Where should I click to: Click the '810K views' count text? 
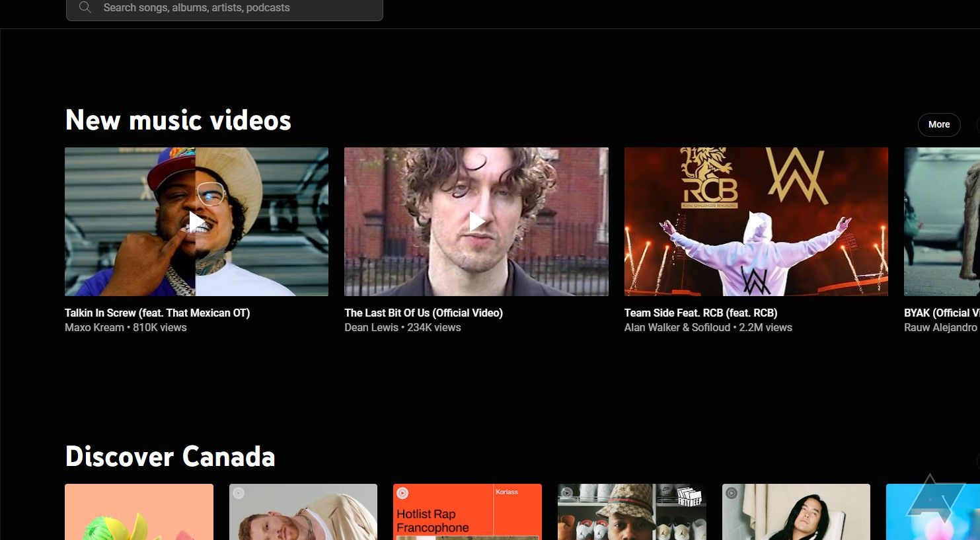point(160,327)
